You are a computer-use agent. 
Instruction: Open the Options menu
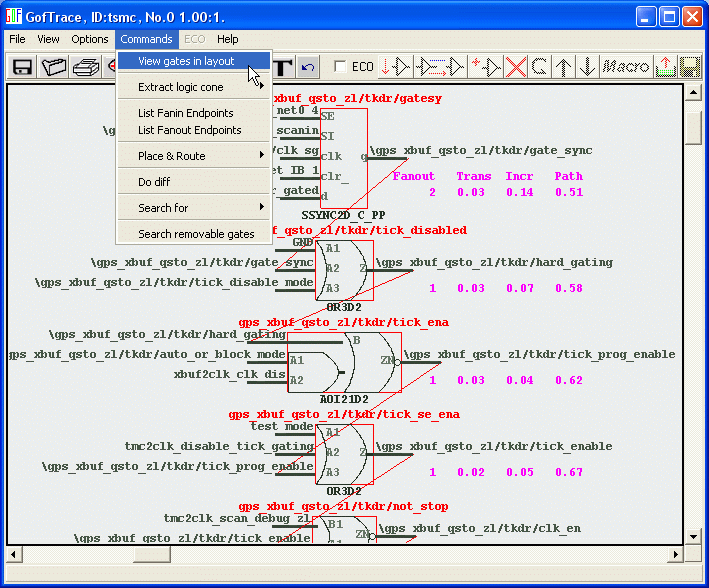[90, 39]
